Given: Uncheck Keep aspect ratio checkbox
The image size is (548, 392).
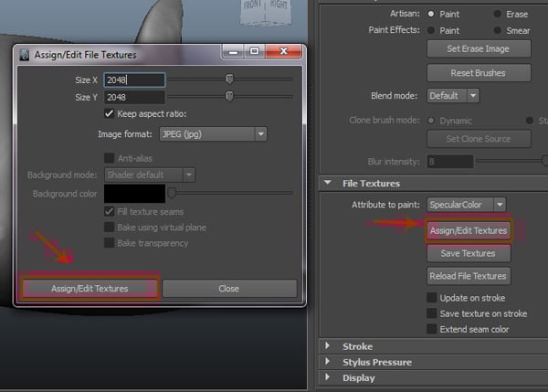Looking at the screenshot, I should (111, 114).
